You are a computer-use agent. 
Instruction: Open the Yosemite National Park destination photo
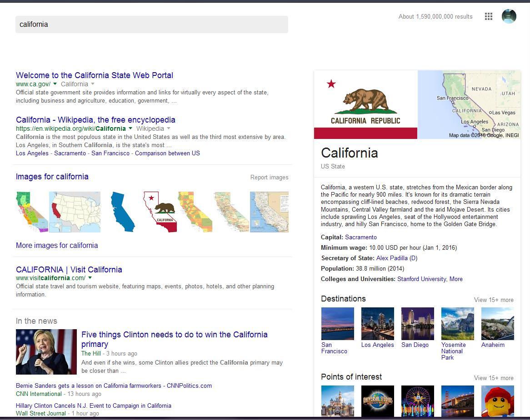[x=458, y=323]
